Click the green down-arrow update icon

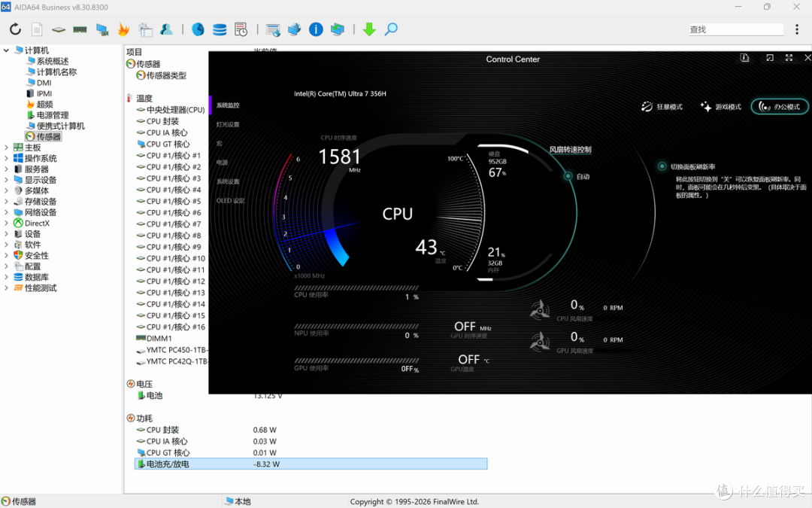point(369,29)
